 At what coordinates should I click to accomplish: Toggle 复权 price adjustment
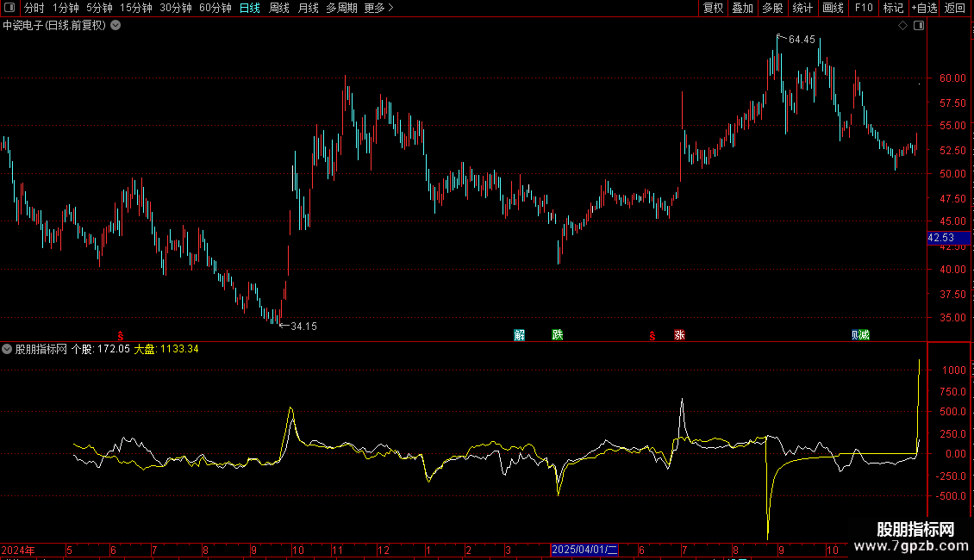(x=713, y=8)
